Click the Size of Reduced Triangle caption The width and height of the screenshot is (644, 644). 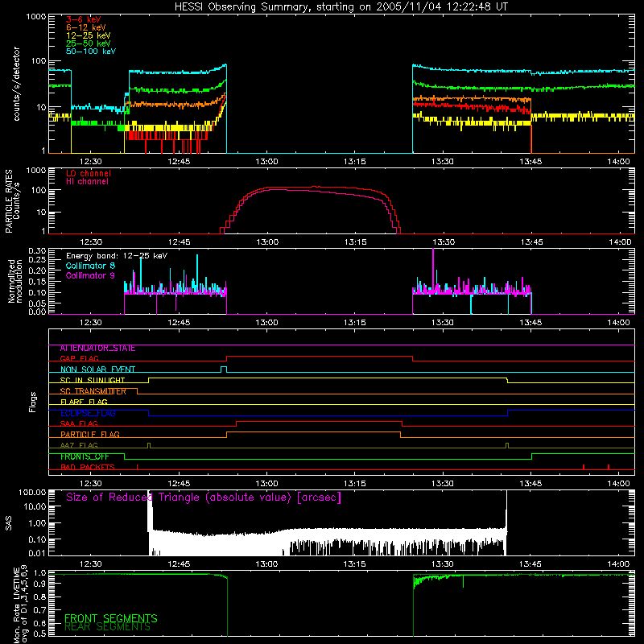pyautogui.click(x=204, y=497)
